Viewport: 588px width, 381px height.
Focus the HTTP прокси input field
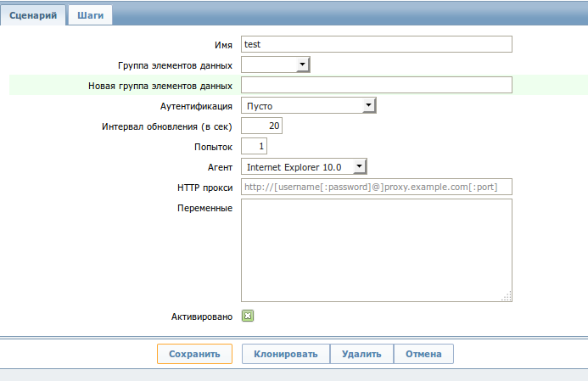(x=377, y=188)
